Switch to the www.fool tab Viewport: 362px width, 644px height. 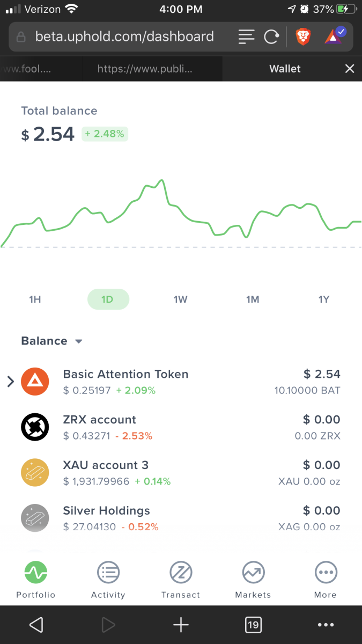pyautogui.click(x=32, y=69)
